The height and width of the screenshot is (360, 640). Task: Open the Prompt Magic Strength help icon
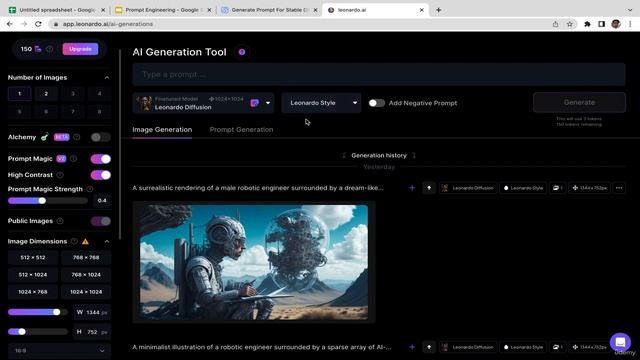click(90, 189)
